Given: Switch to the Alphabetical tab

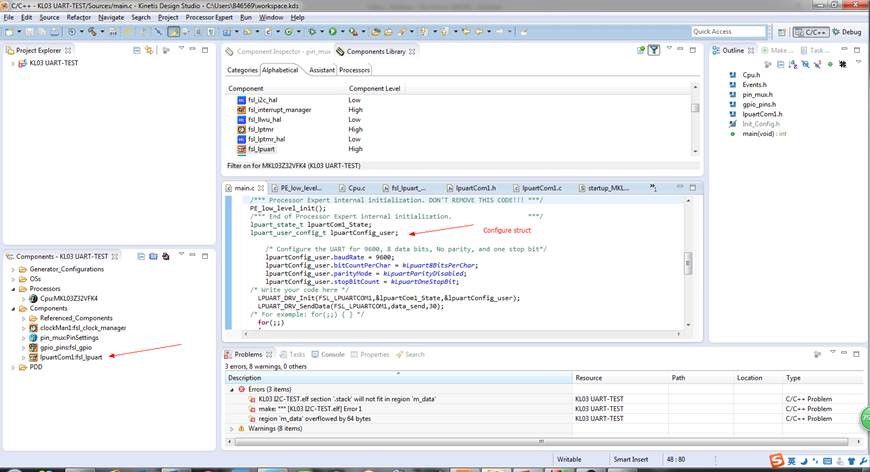Looking at the screenshot, I should (x=280, y=70).
